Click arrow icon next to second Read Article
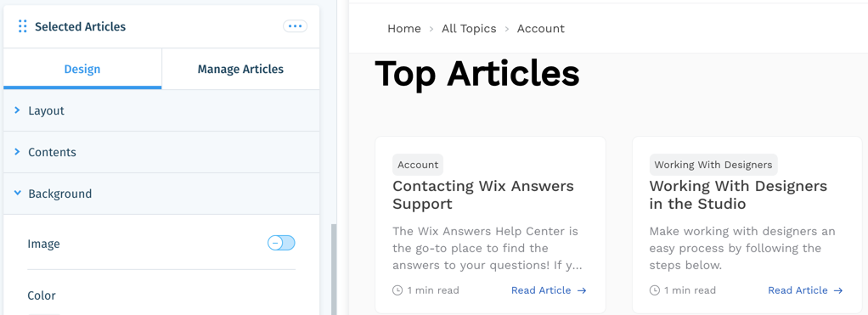Viewport: 868px width, 315px height. tap(838, 290)
